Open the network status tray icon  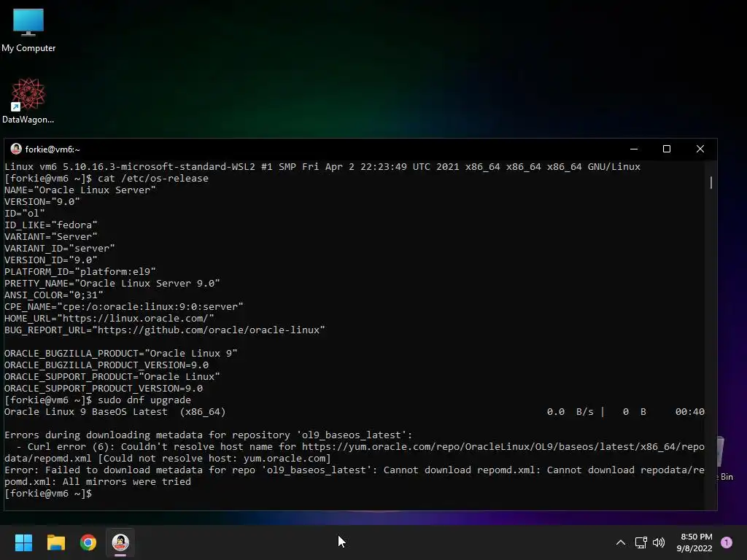pos(640,542)
